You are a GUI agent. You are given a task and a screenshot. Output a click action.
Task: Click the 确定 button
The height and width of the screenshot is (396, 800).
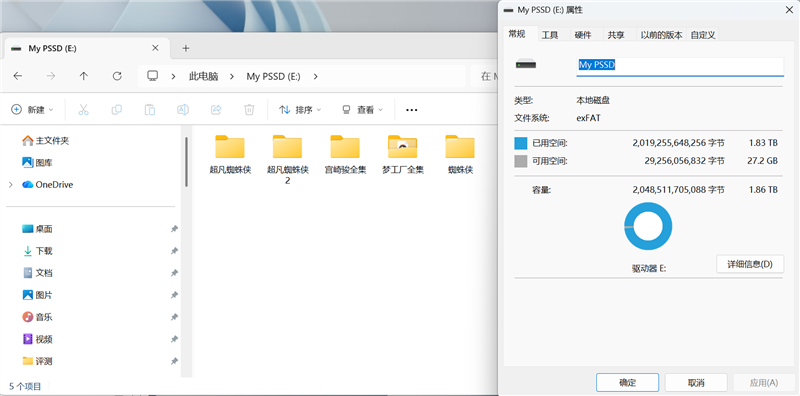(x=628, y=382)
